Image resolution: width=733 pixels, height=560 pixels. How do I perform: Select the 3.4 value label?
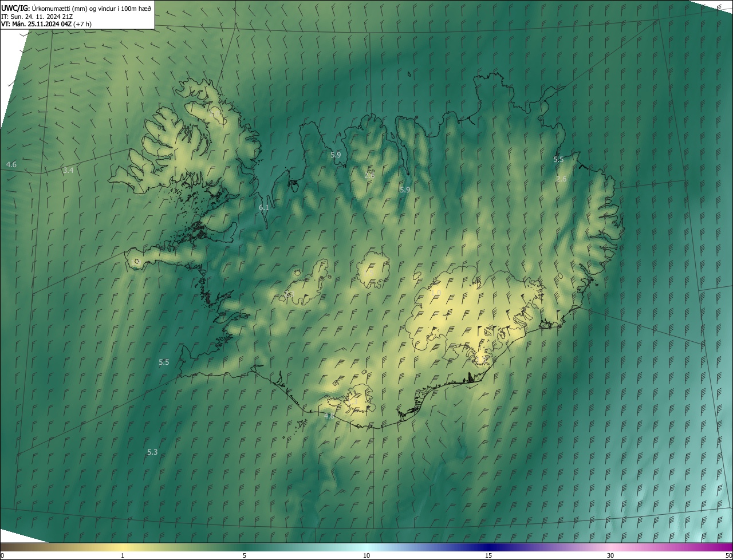pyautogui.click(x=68, y=170)
